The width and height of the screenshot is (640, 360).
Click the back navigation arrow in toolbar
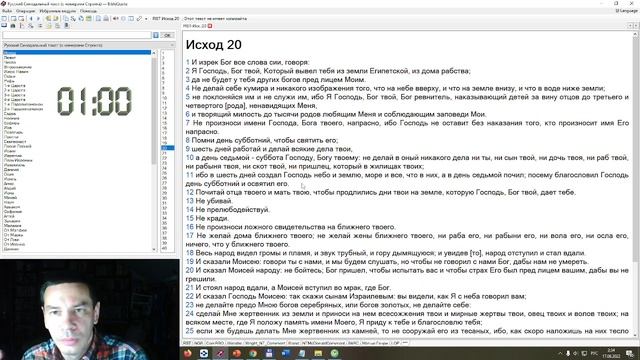(31, 19)
